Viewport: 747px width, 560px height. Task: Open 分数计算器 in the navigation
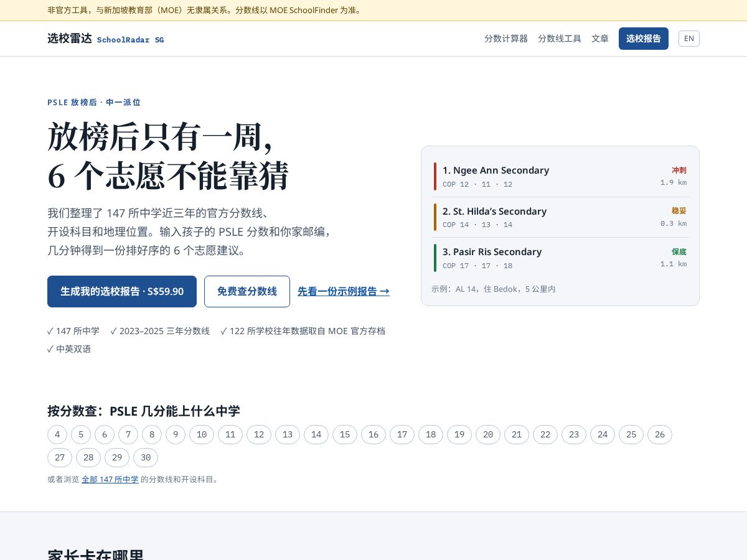pos(506,39)
